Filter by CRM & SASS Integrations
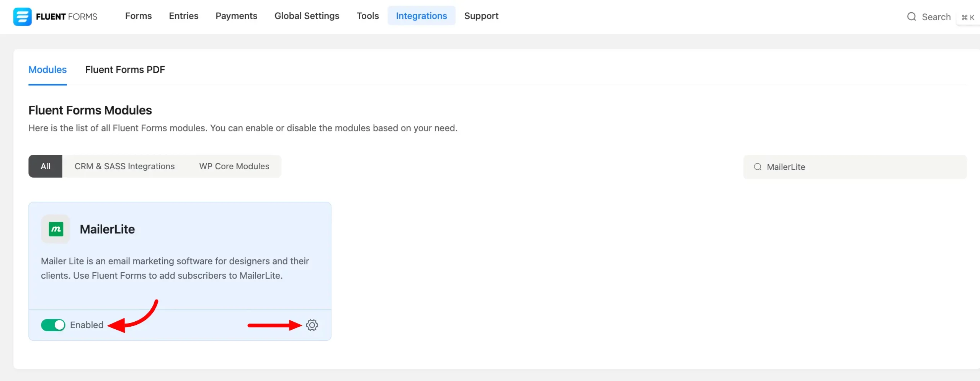This screenshot has height=381, width=980. (x=124, y=166)
